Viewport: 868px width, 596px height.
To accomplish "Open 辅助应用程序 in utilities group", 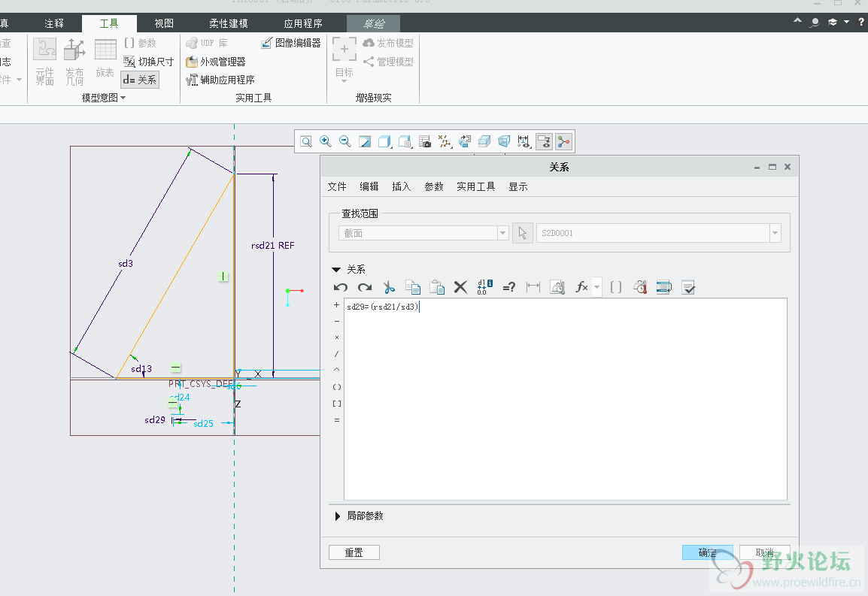I will click(x=220, y=80).
